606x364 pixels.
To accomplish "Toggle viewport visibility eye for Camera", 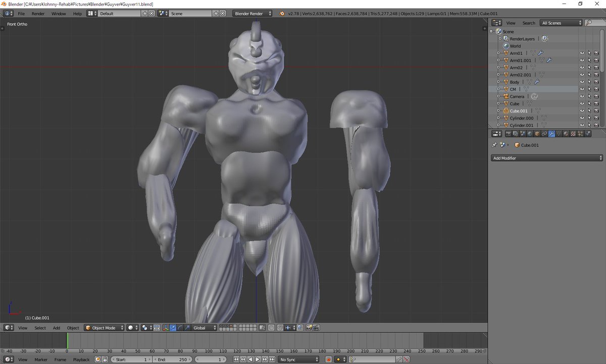I will tap(582, 96).
